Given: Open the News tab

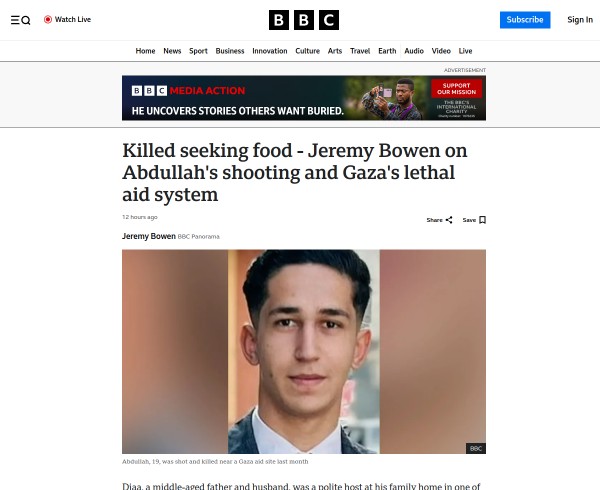Looking at the screenshot, I should pos(172,51).
